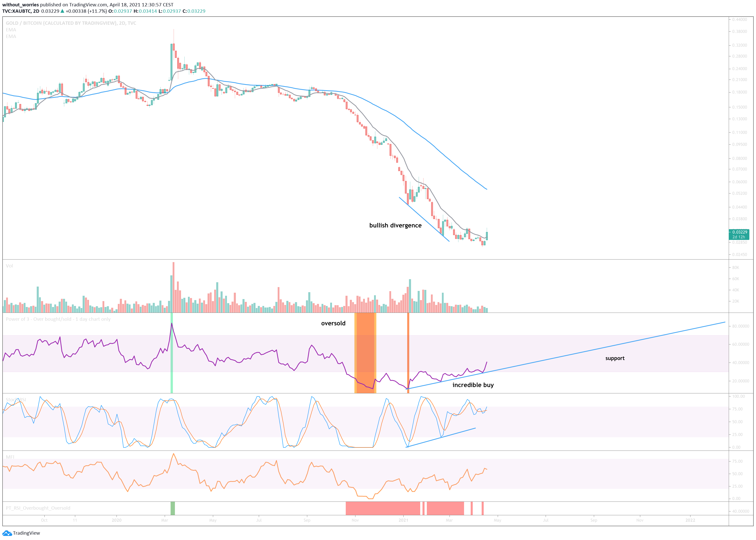This screenshot has height=540, width=756.
Task: Click the TradingView wordmark beside the logo
Action: [x=27, y=533]
